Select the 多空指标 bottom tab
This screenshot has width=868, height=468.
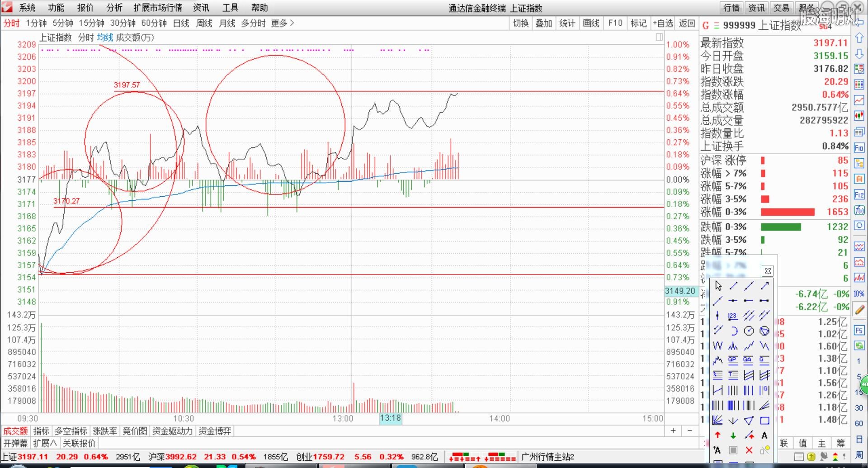pos(71,431)
